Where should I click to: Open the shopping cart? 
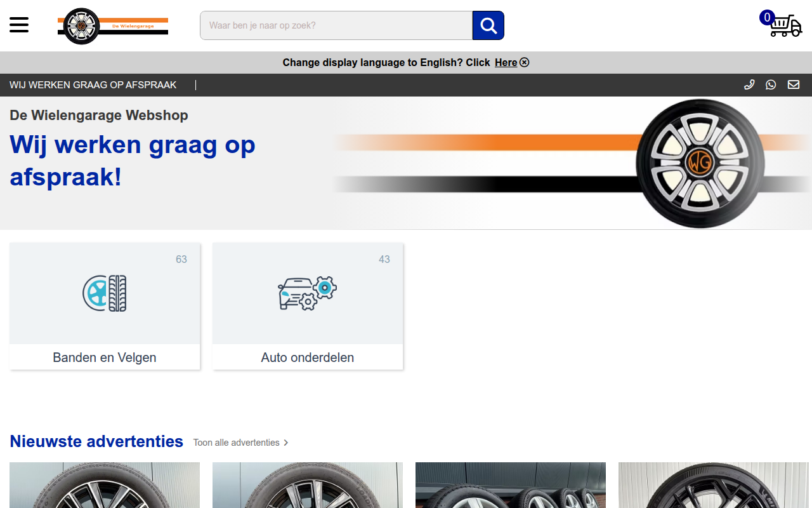(786, 26)
